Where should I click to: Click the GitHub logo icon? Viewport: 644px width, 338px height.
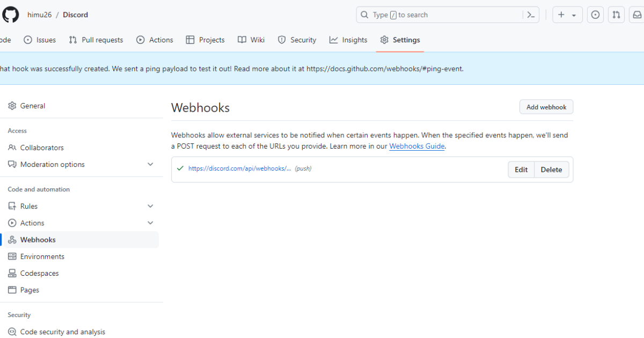click(11, 14)
